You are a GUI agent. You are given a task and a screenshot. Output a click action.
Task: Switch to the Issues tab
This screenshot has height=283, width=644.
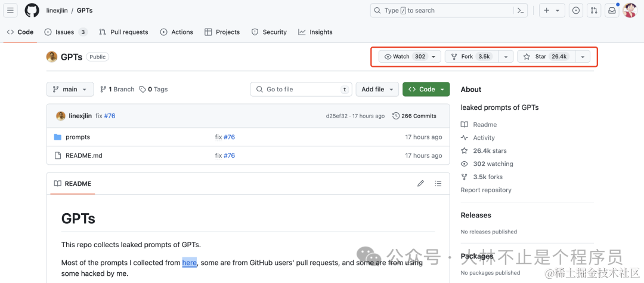pos(66,32)
